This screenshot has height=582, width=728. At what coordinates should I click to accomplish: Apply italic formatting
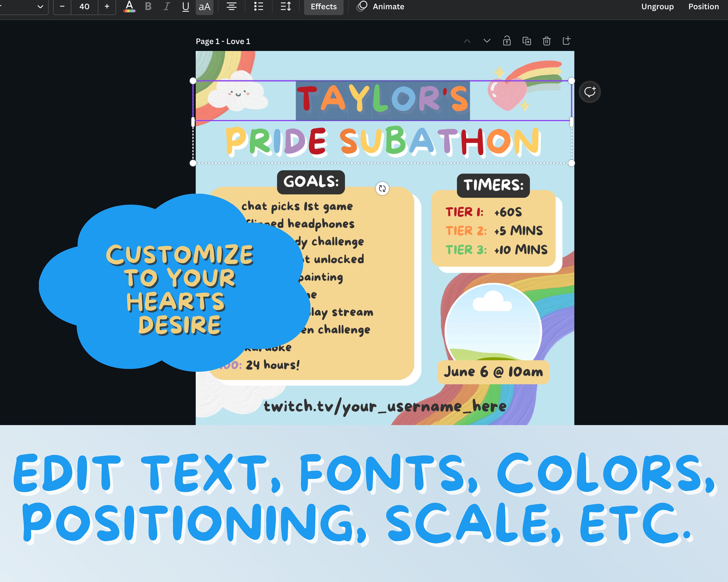[x=166, y=7]
